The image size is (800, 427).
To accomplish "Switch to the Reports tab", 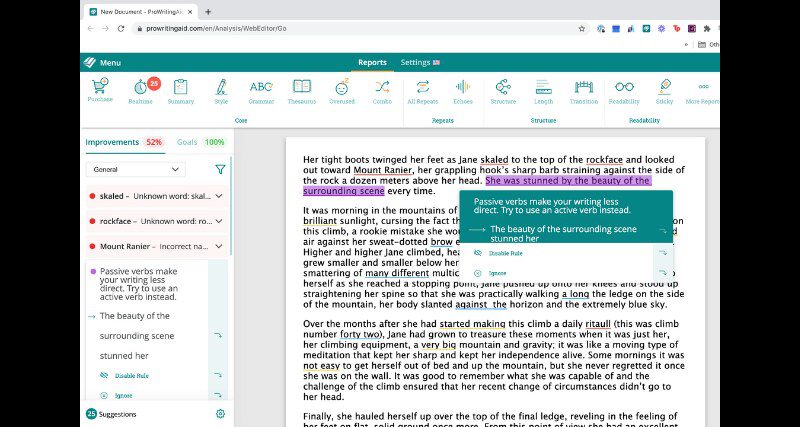I will tap(372, 63).
